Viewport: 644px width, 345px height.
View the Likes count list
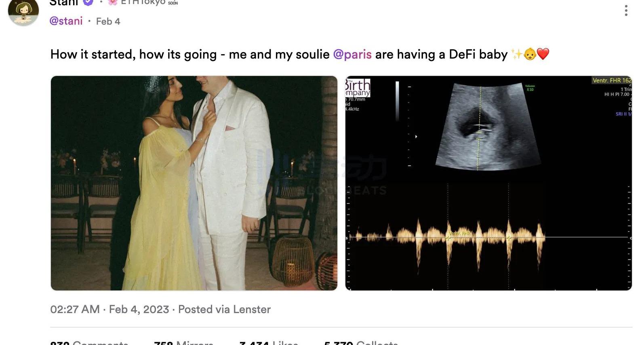pos(269,342)
